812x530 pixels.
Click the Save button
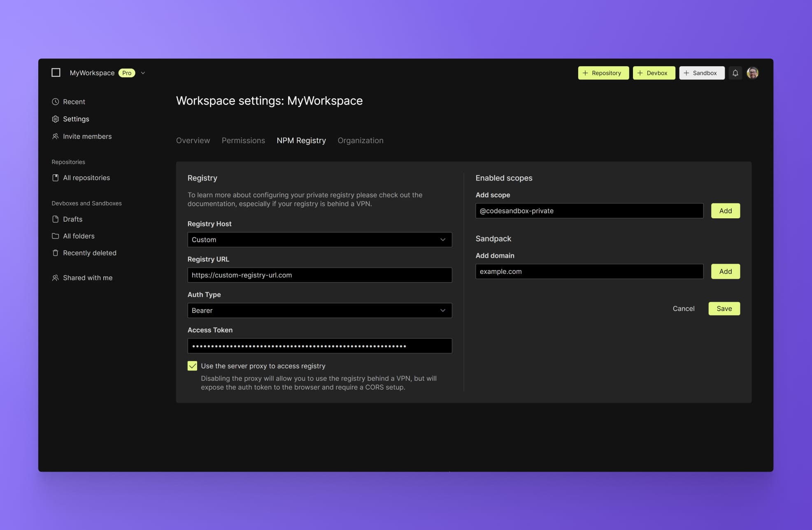pos(724,308)
